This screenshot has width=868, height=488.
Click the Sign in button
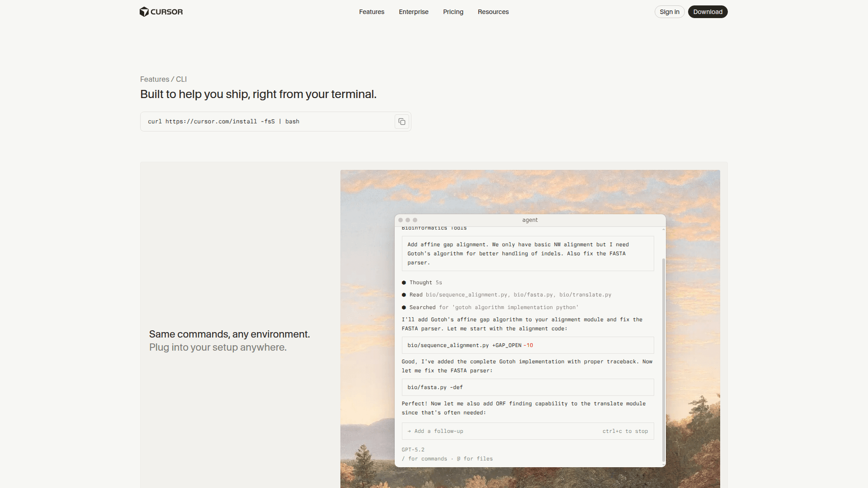pyautogui.click(x=669, y=12)
